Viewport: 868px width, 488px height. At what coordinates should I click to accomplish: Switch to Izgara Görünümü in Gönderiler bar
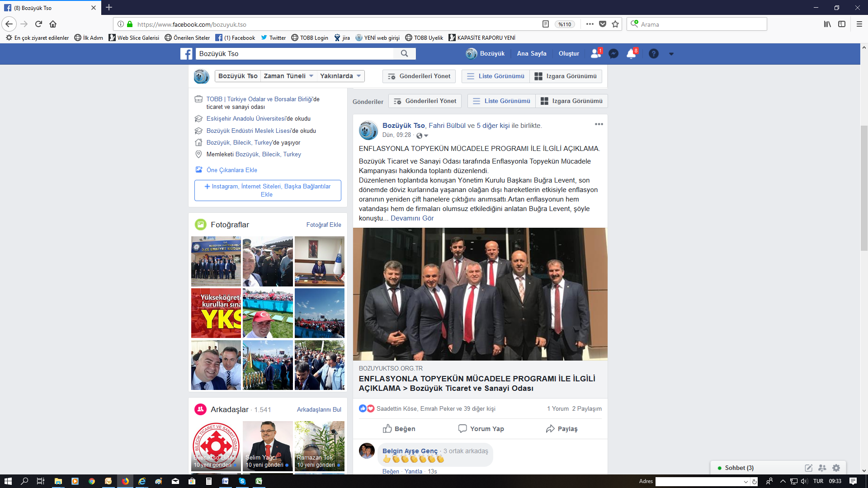(572, 101)
